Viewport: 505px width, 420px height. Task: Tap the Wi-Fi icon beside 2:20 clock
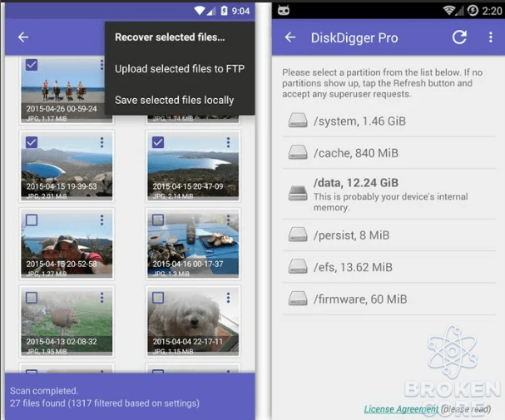tap(449, 11)
